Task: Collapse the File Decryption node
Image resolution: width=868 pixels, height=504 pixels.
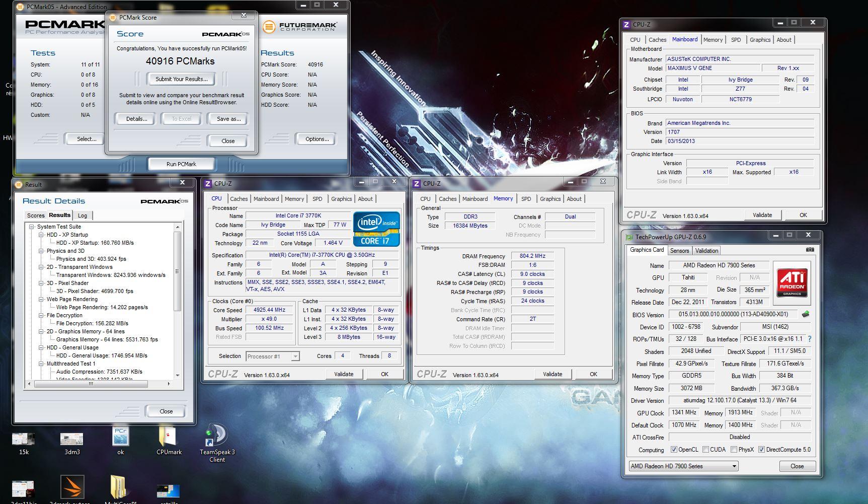Action: [41, 315]
